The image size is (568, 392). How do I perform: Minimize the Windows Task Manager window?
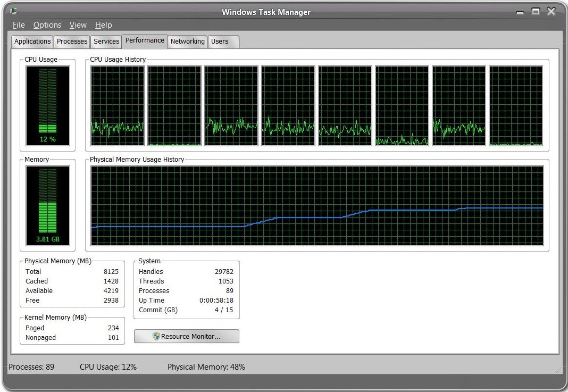click(520, 12)
